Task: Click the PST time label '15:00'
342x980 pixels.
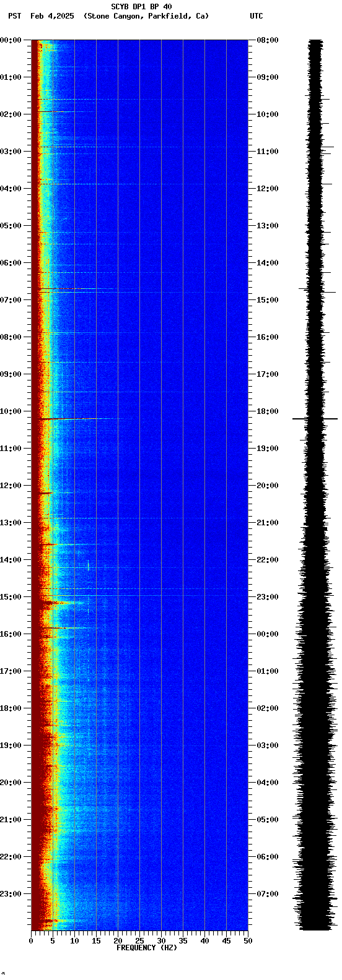Action: point(11,597)
